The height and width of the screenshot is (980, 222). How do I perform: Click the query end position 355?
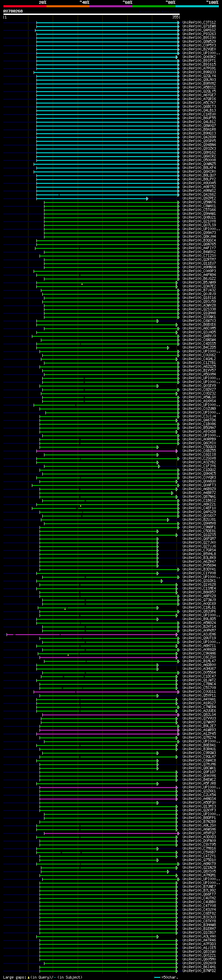175,17
